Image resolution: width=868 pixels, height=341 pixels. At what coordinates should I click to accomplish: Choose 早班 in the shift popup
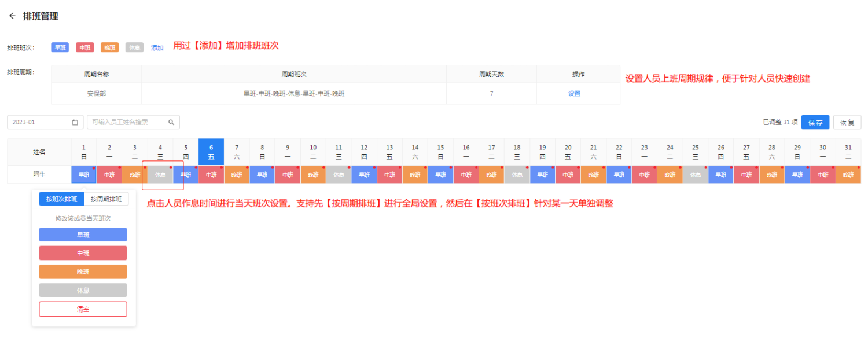83,234
